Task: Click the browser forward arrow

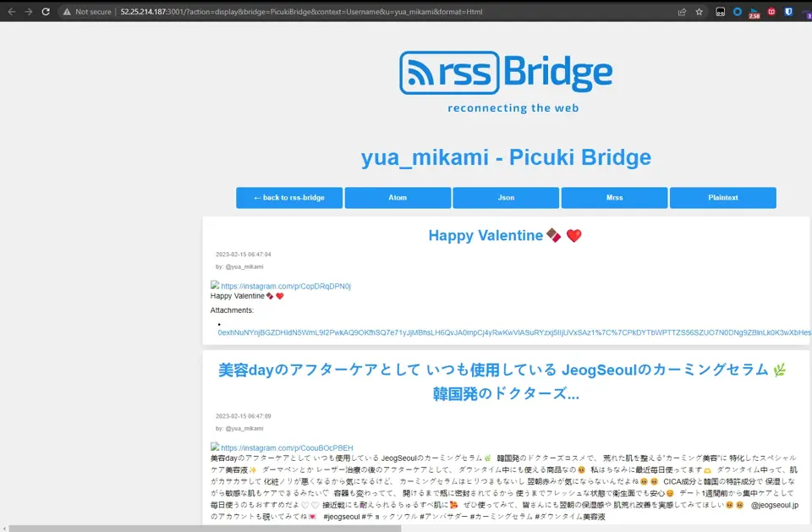Action: coord(29,11)
